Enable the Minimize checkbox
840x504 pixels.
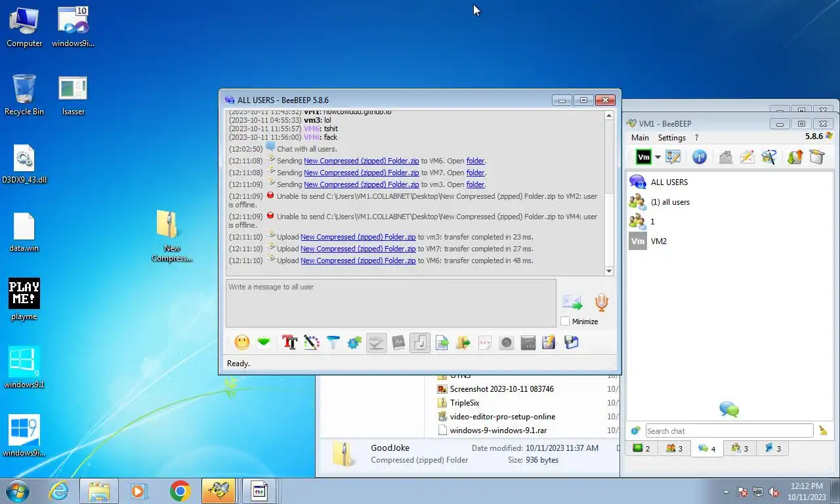(565, 322)
